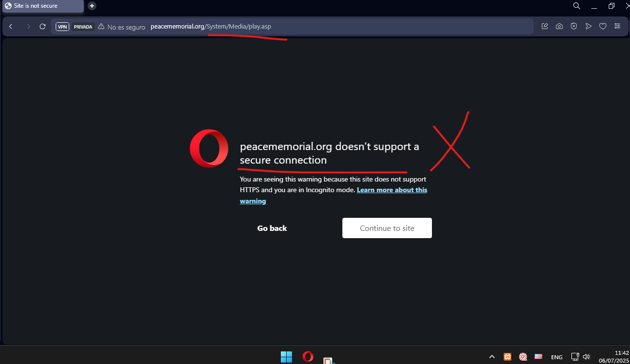Click the heading 'peacememorial.org doesn't support a secure connection'
The height and width of the screenshot is (364, 630).
(329, 153)
